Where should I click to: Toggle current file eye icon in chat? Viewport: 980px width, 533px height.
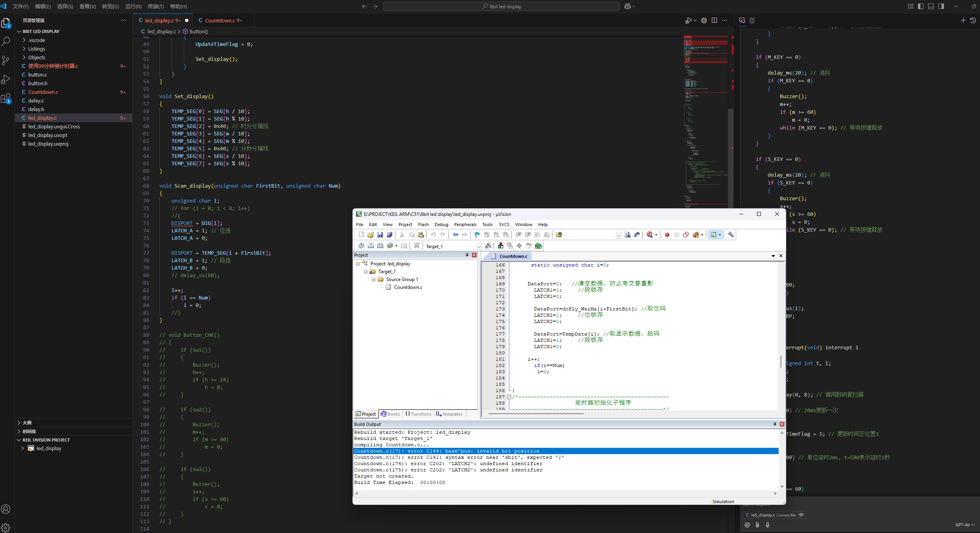pyautogui.click(x=801, y=515)
